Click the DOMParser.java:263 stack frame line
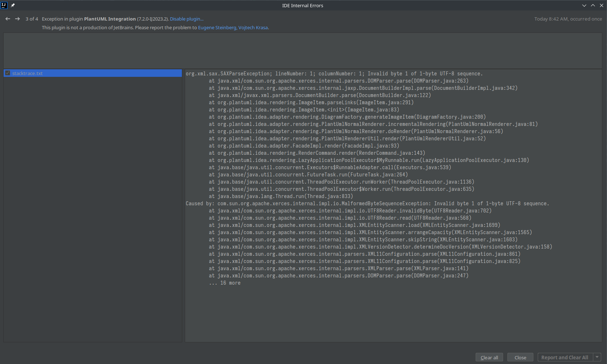The height and width of the screenshot is (364, 607). [339, 80]
